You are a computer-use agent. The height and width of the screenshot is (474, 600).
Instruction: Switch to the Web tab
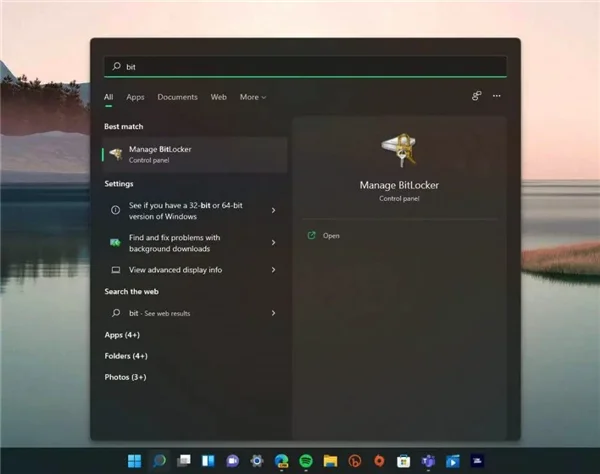pyautogui.click(x=218, y=97)
